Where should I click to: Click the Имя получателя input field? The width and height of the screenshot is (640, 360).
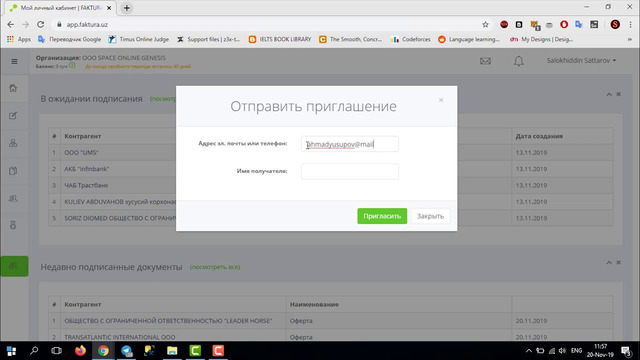[x=350, y=171]
